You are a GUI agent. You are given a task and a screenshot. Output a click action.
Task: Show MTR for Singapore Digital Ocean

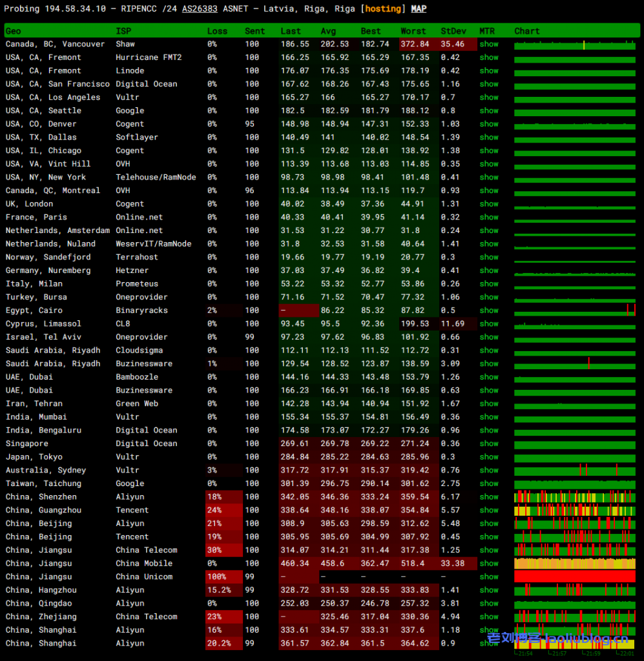click(489, 443)
